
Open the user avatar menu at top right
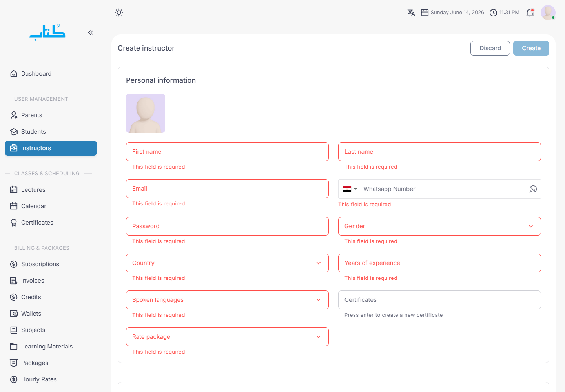548,13
